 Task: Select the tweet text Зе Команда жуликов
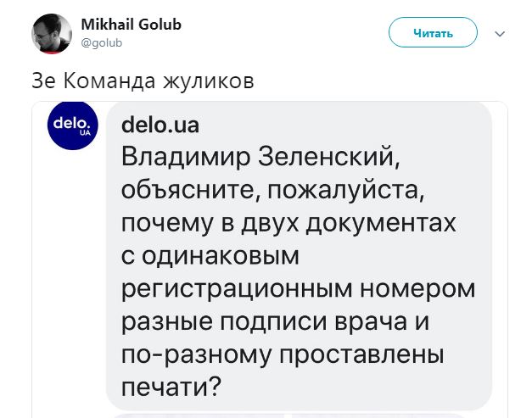pos(143,81)
